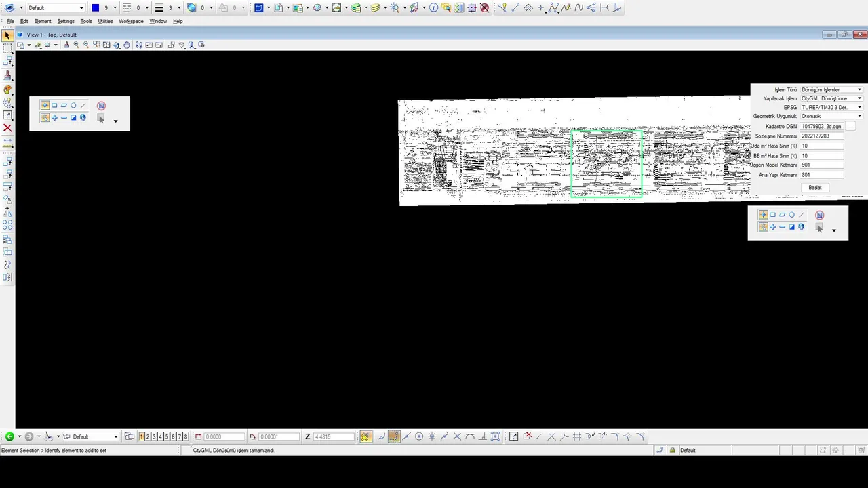Image resolution: width=868 pixels, height=488 pixels.
Task: Click Fit View in view toolbar
Action: point(106,45)
